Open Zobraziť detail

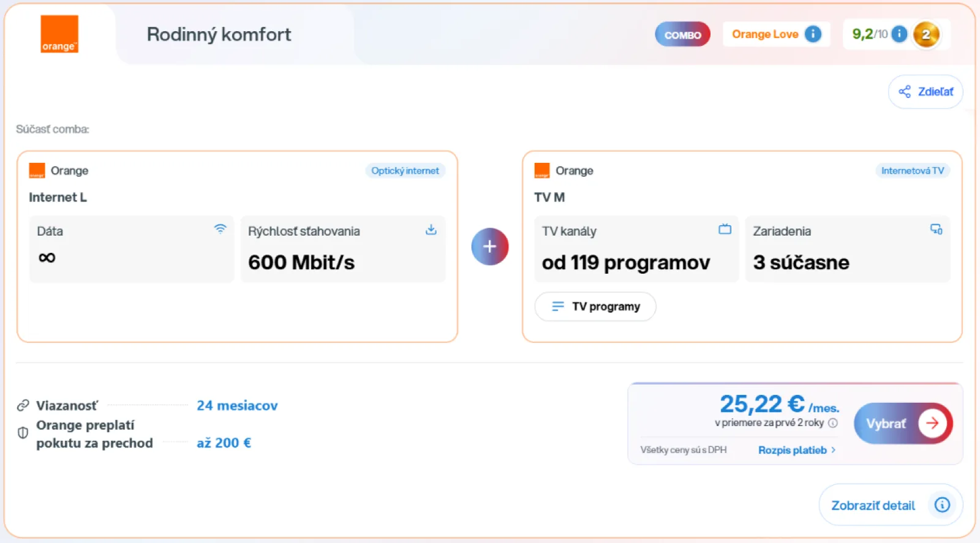[891, 505]
